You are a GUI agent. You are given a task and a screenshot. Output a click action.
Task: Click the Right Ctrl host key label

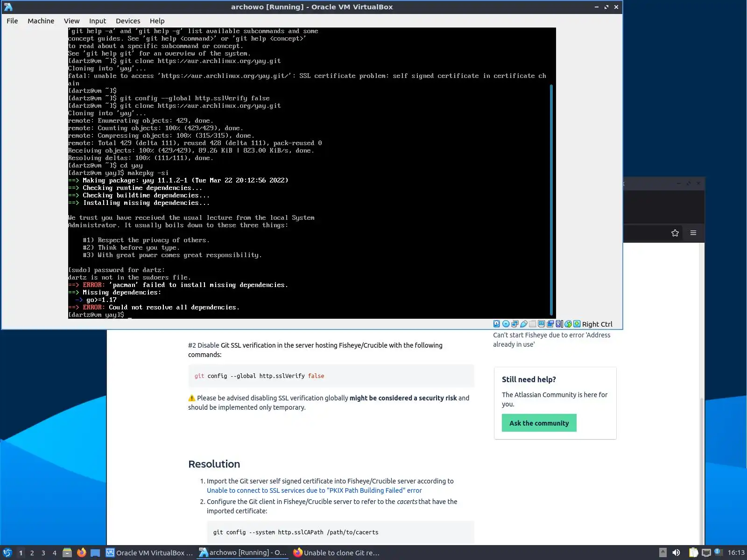[597, 324]
